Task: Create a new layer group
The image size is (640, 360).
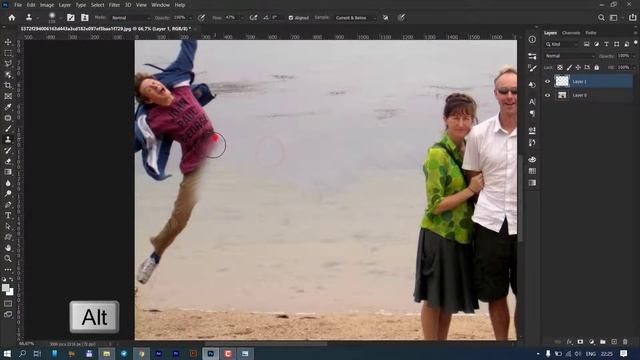Action: tap(602, 342)
